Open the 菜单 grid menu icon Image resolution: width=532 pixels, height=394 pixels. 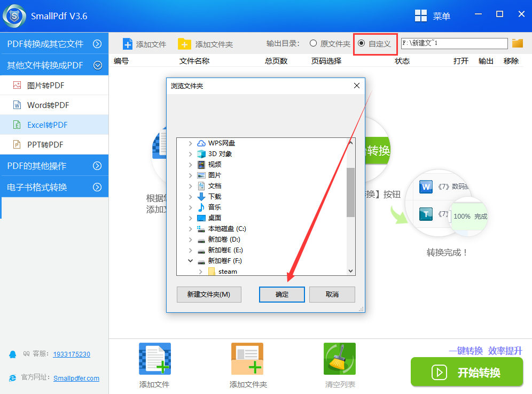tap(421, 16)
